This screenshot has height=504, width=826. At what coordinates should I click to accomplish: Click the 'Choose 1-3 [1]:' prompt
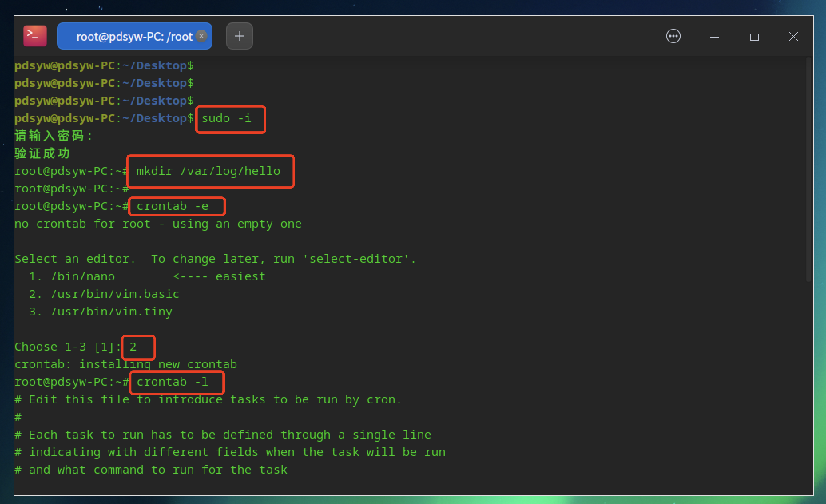(68, 347)
